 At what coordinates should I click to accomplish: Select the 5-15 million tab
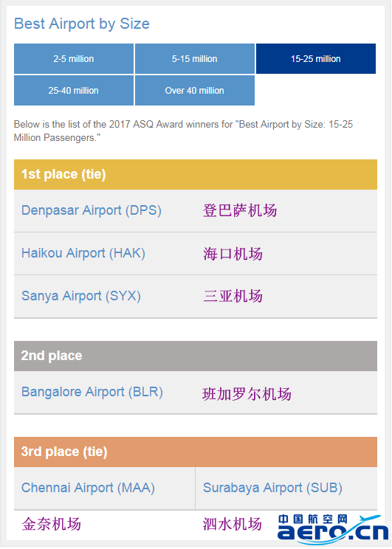195,59
